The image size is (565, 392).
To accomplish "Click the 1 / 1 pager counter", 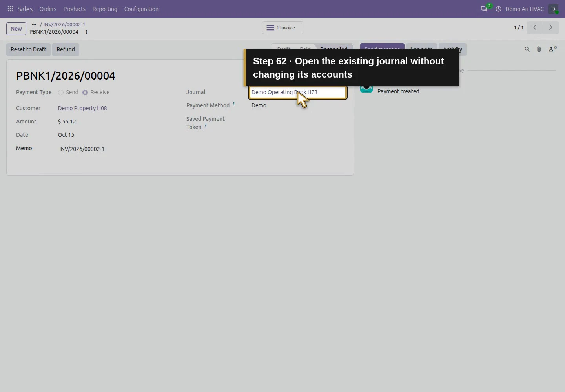I will tap(519, 28).
